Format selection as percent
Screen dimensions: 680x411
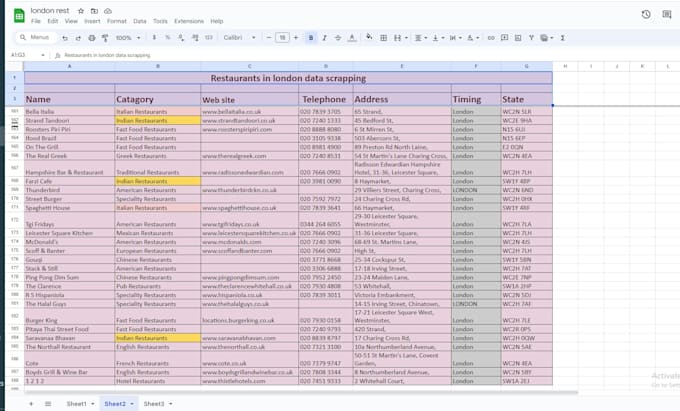pyautogui.click(x=167, y=38)
